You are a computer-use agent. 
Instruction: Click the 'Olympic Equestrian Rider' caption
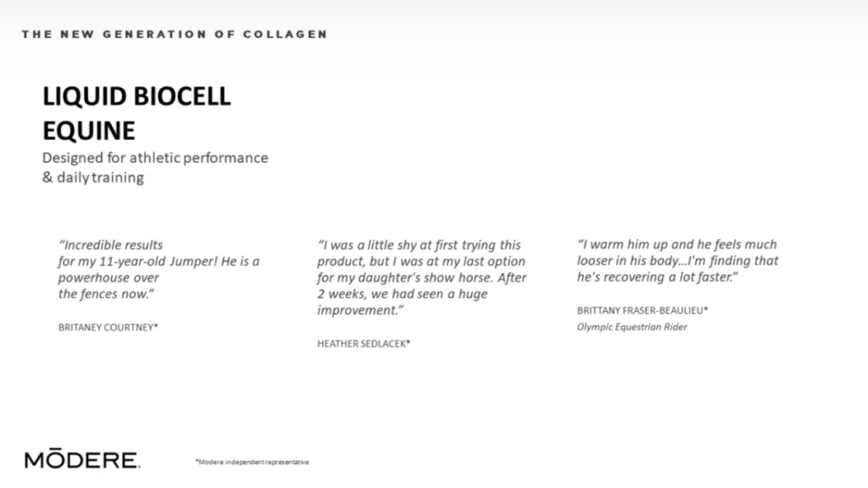click(632, 327)
